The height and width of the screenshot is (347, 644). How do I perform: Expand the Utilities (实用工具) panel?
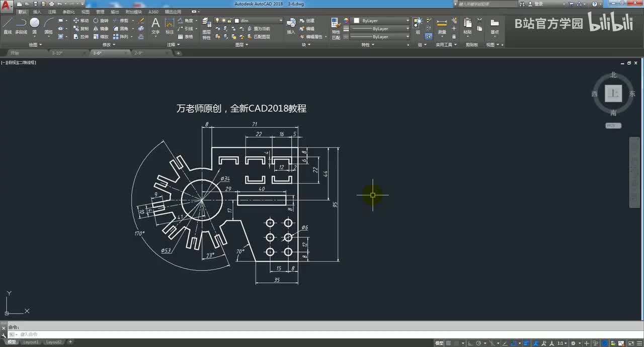[446, 45]
